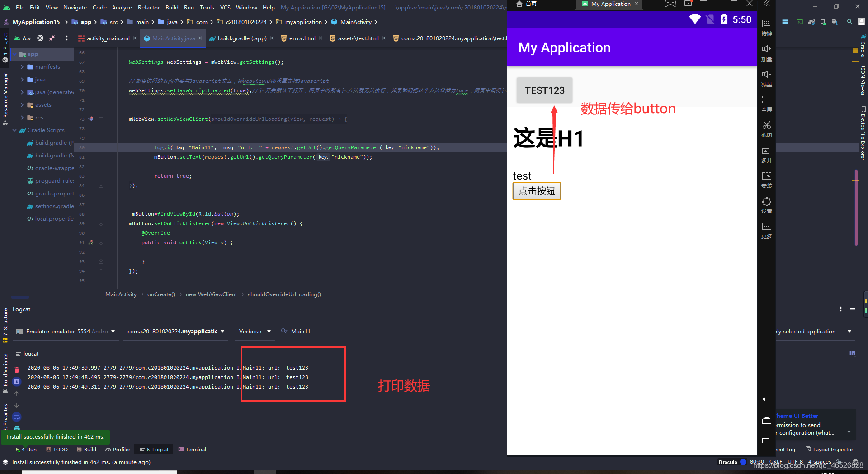Expand folded code at line 73
The width and height of the screenshot is (868, 474).
click(101, 119)
